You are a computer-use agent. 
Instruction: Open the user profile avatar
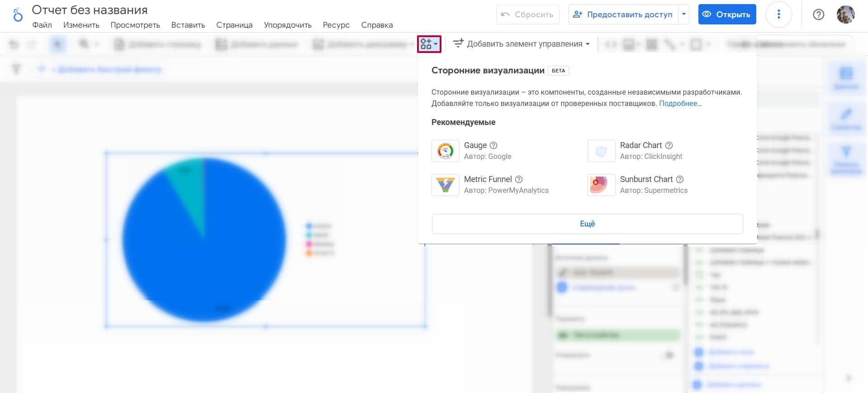coord(845,14)
